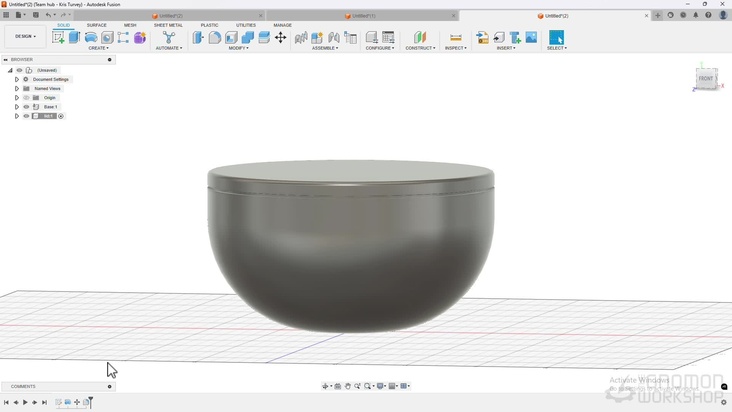This screenshot has height=412, width=732.
Task: Click the FRONT face of ViewCube
Action: 706,78
